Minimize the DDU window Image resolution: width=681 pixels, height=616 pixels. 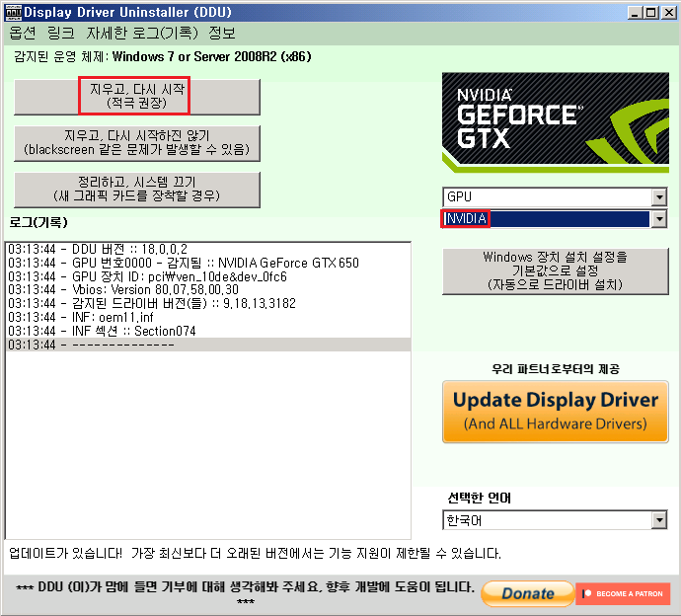coord(635,13)
